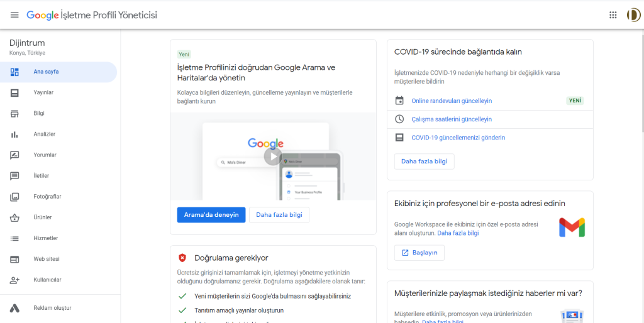Image resolution: width=644 pixels, height=323 pixels.
Task: Open İletiler in sidebar
Action: pyautogui.click(x=60, y=176)
